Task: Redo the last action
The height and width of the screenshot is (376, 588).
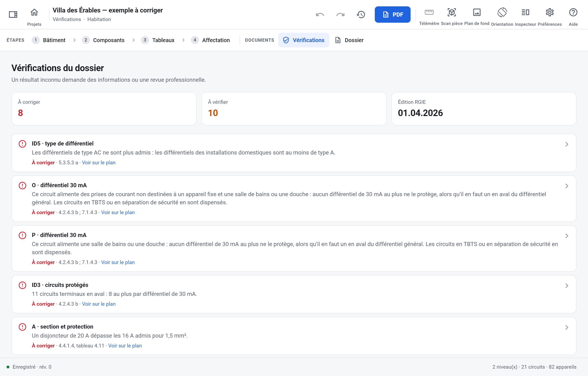Action: [x=340, y=15]
